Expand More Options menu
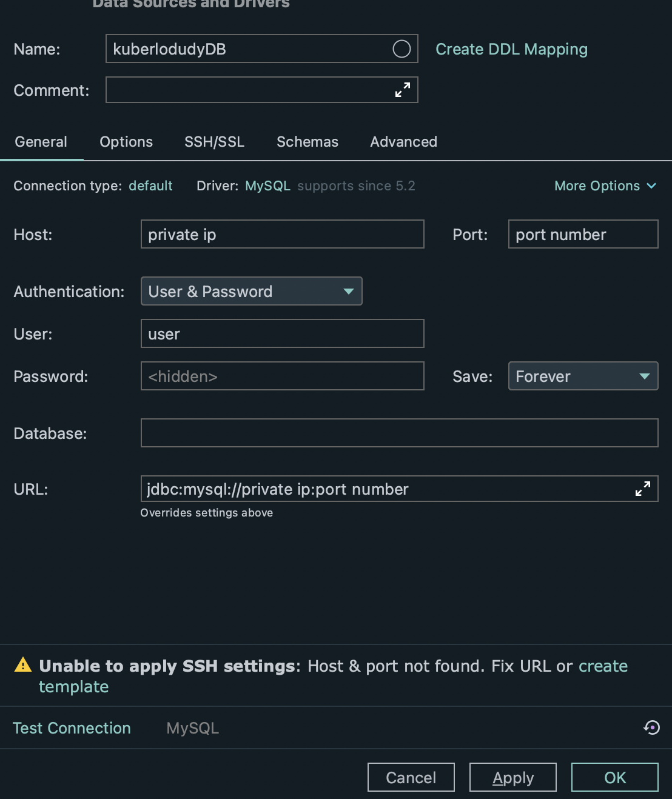Image resolution: width=672 pixels, height=799 pixels. 605,186
